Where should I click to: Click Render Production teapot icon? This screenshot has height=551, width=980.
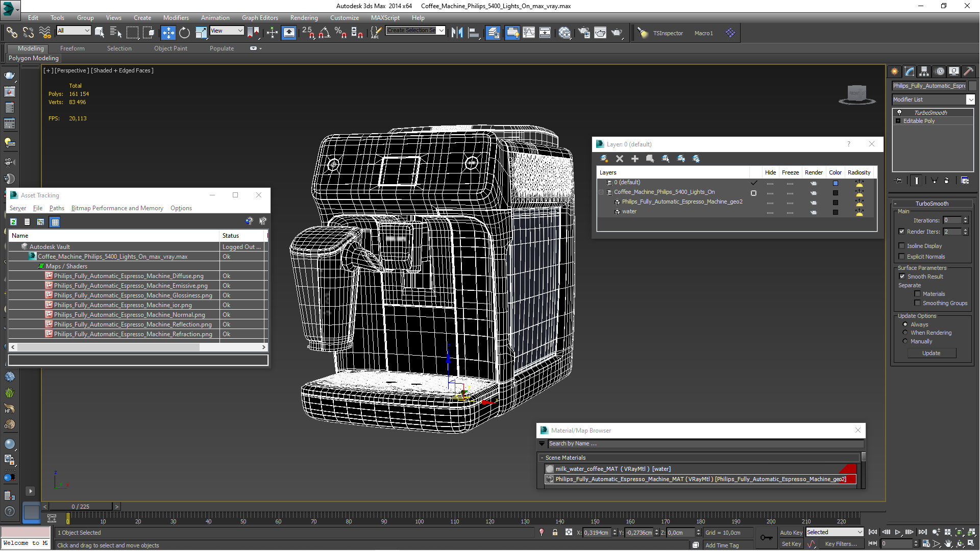click(x=617, y=33)
